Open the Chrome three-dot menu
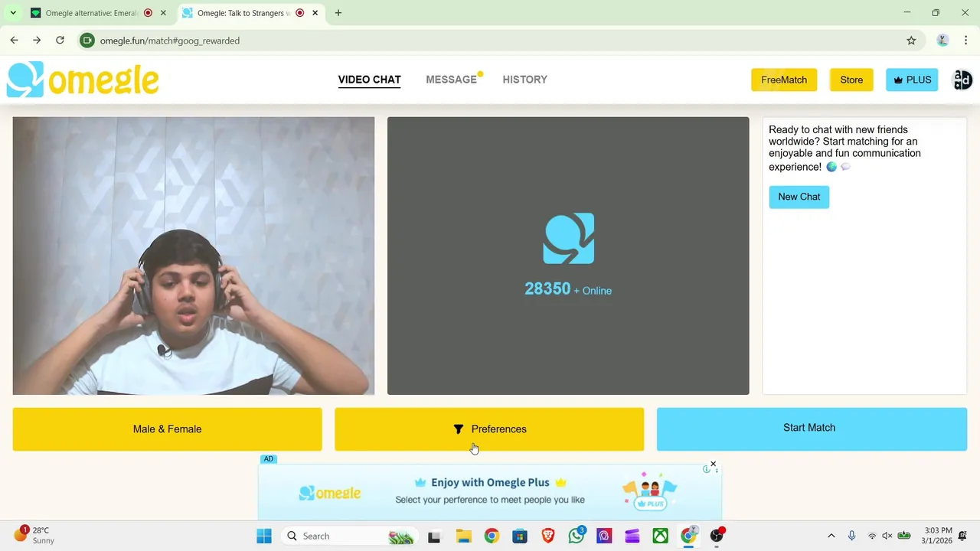Screen dimensions: 980x551 965,41
